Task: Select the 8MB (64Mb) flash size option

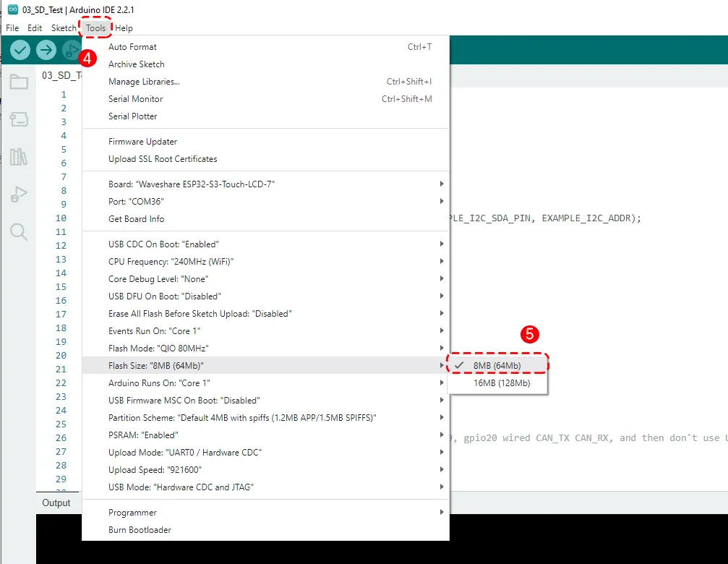Action: tap(497, 366)
